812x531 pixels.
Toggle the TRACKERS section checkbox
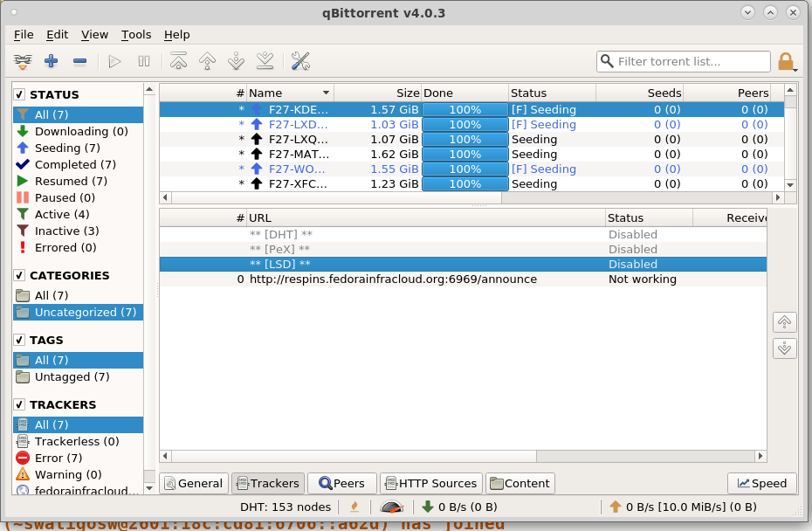(x=20, y=404)
